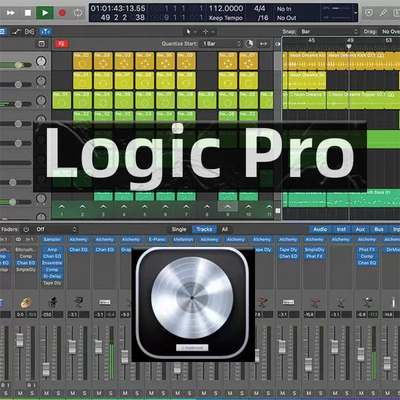Click the lime green Ne..09 loop cell
400x400 pixels.
[x=207, y=100]
